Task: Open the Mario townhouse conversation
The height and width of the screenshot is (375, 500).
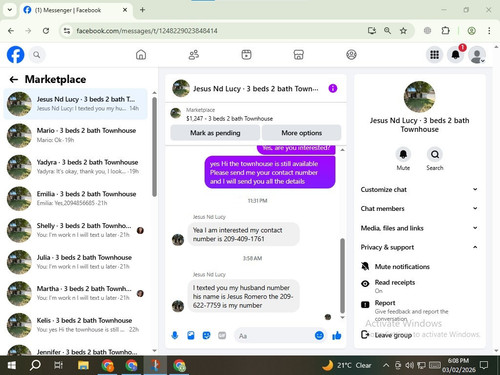Action: [76, 135]
